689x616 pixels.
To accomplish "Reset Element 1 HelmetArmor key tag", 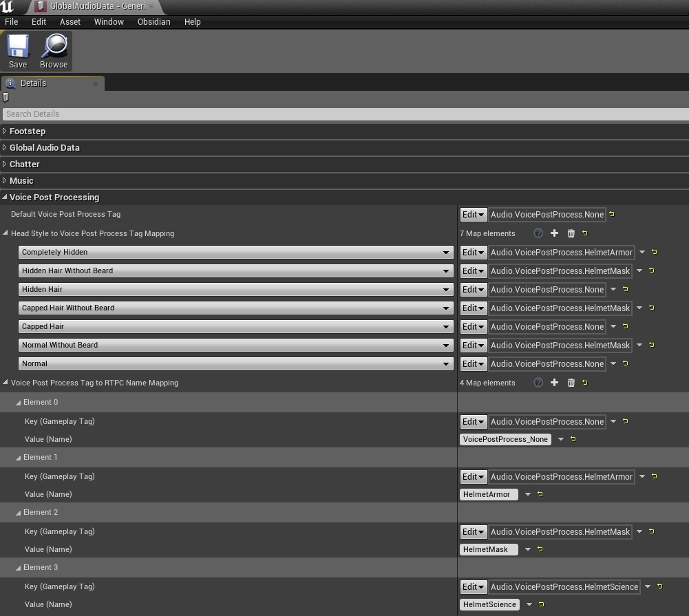I will pyautogui.click(x=655, y=476).
